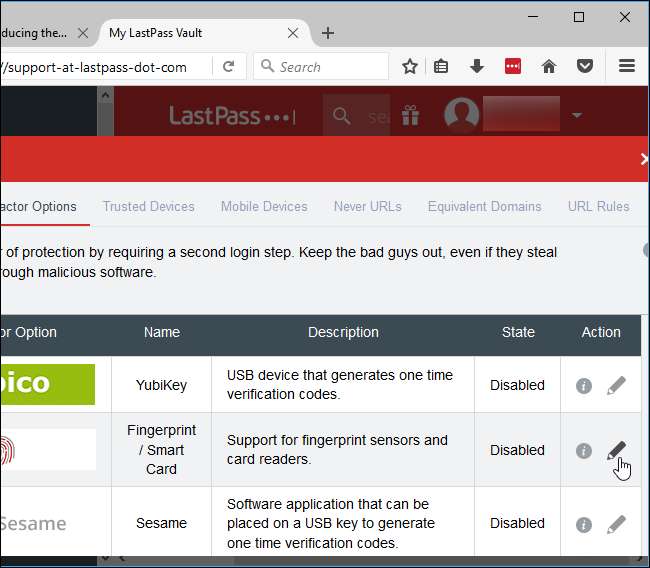The height and width of the screenshot is (568, 650).
Task: Click the State column header
Action: 518,332
